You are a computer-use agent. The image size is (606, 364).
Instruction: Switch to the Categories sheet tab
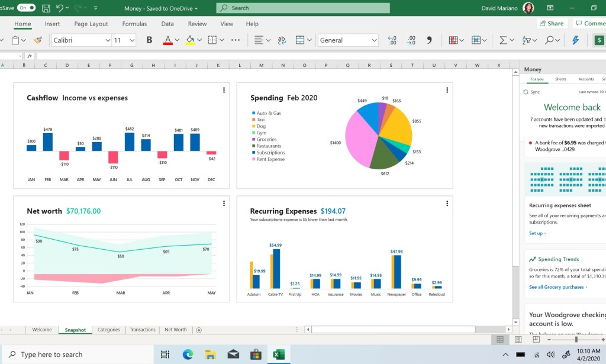[x=109, y=330]
